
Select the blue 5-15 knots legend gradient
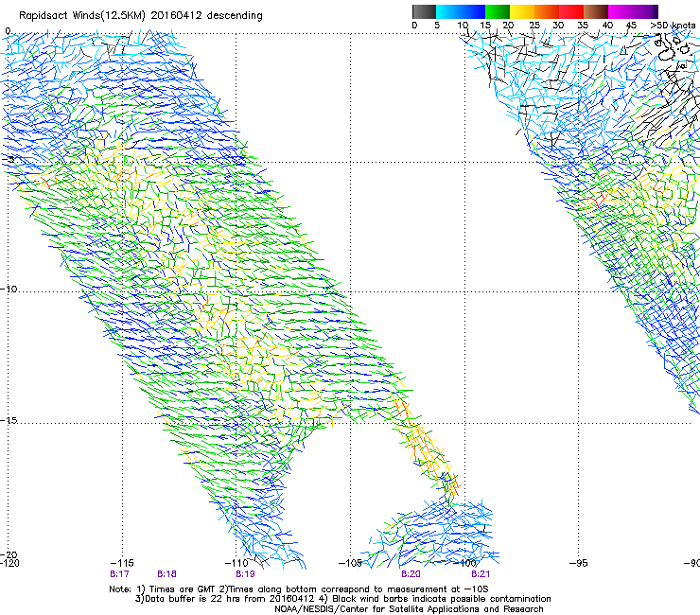tap(461, 11)
